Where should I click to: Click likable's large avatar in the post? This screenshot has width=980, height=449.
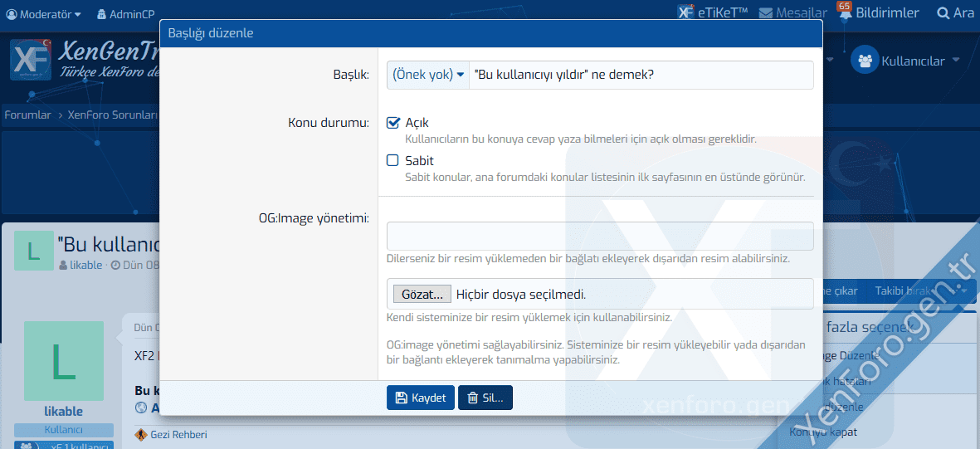[64, 361]
